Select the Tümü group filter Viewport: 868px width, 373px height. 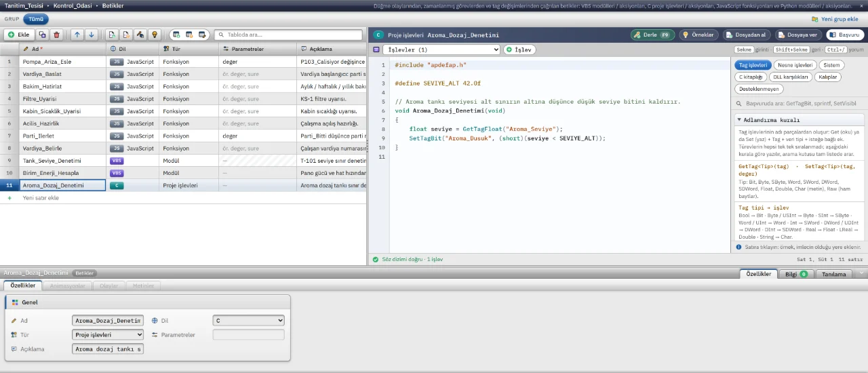[35, 19]
